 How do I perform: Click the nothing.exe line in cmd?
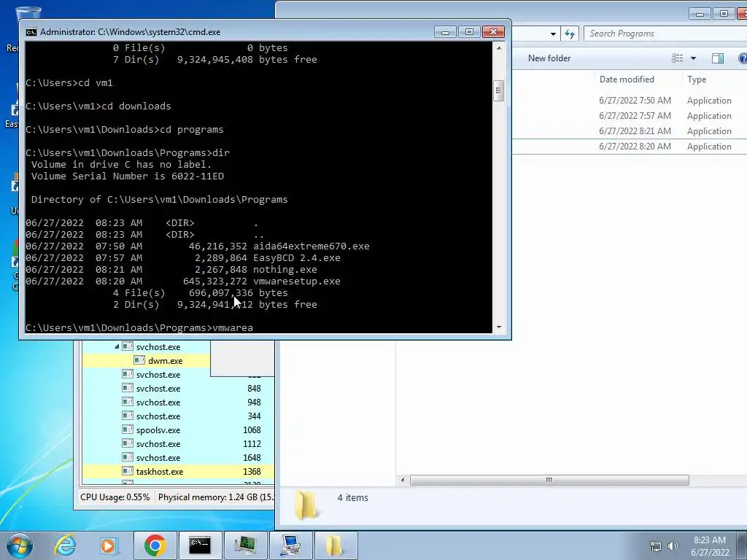pos(171,270)
